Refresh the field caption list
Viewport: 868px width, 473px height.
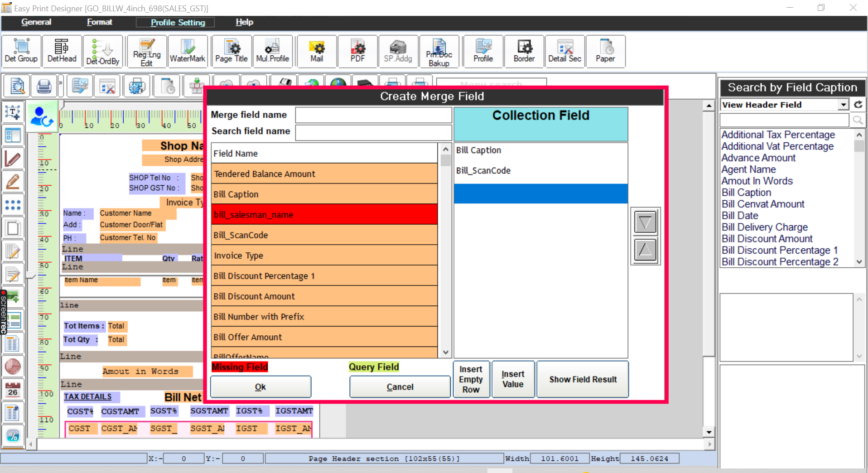[x=858, y=104]
